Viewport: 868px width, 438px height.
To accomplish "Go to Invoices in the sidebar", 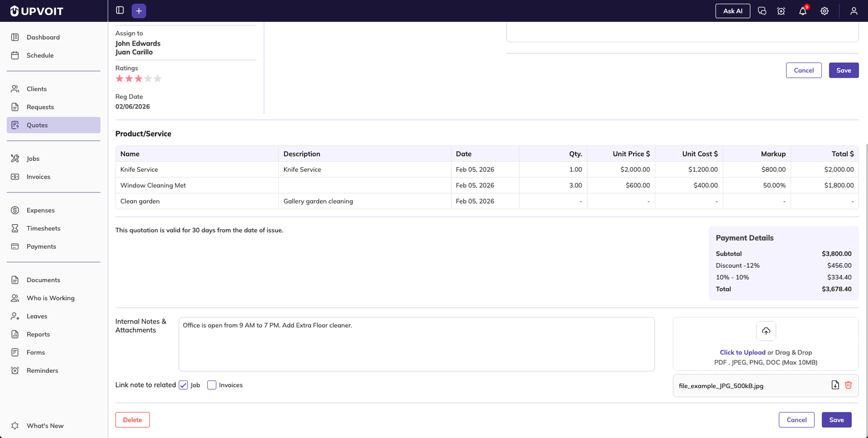I will [x=38, y=177].
